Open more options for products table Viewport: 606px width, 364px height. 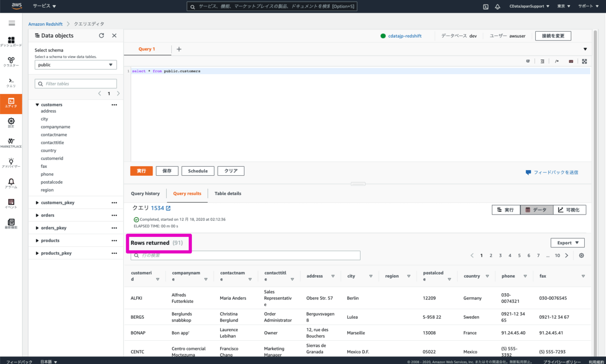[114, 241]
